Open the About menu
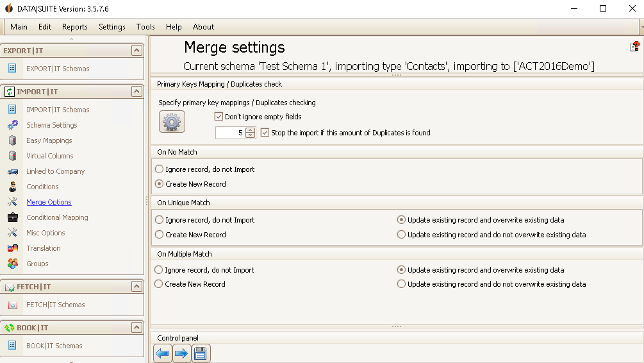644x363 pixels. coord(203,27)
